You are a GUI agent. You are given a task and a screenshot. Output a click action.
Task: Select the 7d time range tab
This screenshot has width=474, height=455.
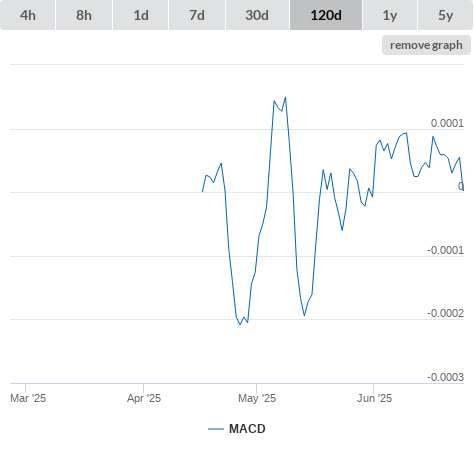click(197, 15)
